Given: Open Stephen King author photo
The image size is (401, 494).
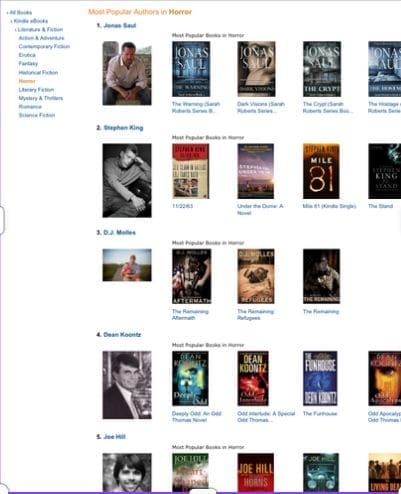Looking at the screenshot, I should (127, 180).
